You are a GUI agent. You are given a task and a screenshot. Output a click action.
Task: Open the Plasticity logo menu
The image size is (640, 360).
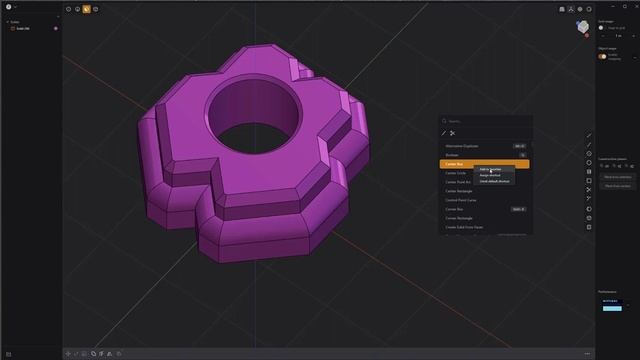coord(9,7)
